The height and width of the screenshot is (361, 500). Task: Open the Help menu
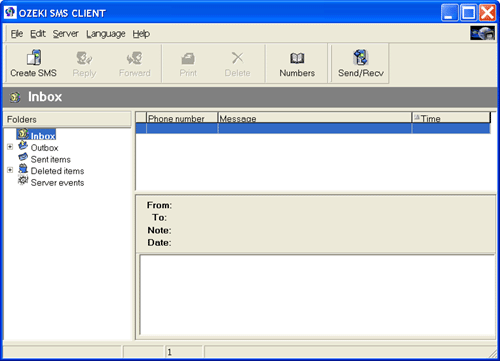[141, 34]
